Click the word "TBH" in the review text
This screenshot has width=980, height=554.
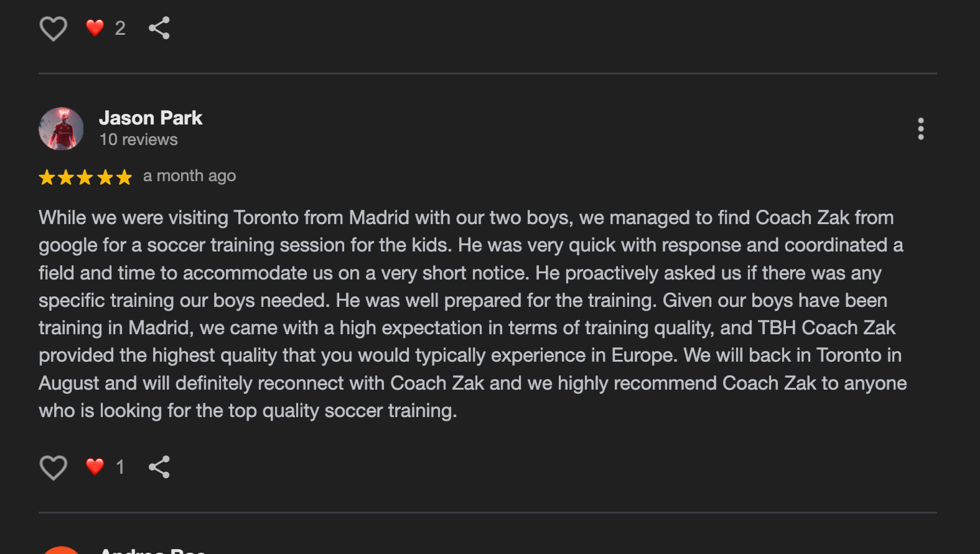777,328
